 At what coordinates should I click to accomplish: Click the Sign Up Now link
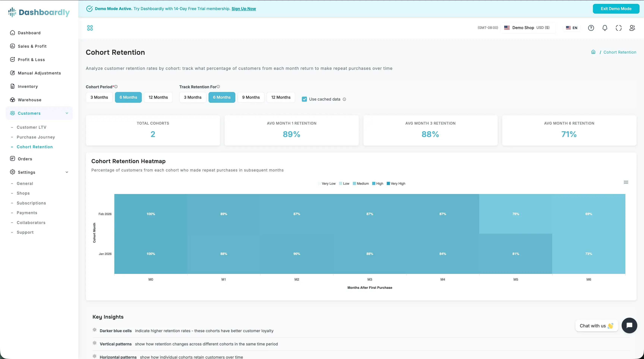[x=244, y=9]
